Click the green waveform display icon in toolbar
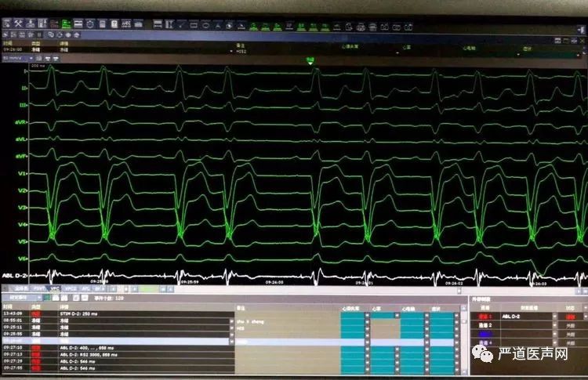Image resolution: width=588 pixels, height=380 pixels. 65,24
